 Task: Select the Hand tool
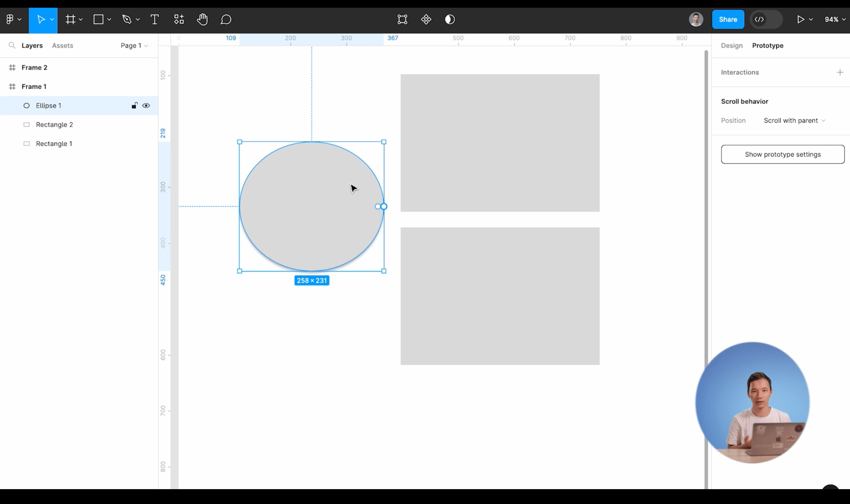[x=202, y=19]
